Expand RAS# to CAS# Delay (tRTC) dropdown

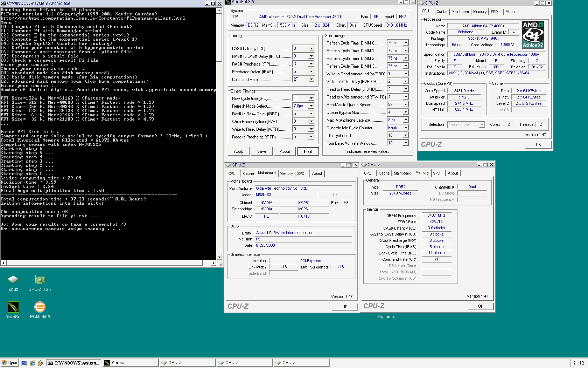point(311,56)
